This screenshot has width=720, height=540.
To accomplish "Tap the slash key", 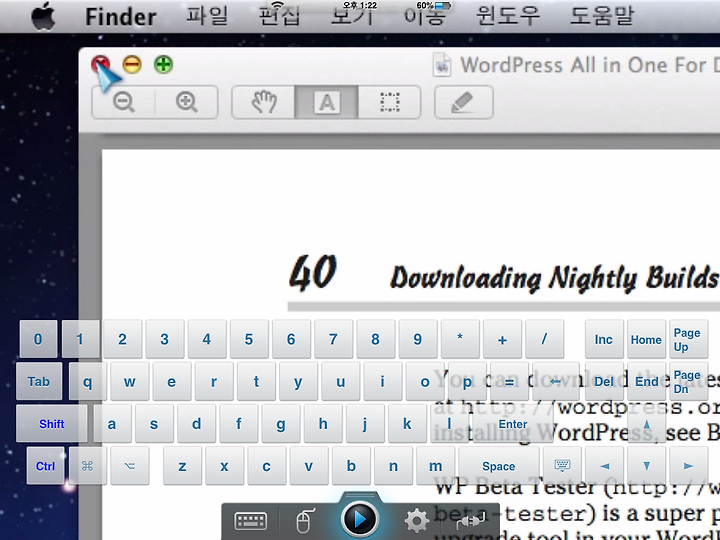I will (544, 339).
